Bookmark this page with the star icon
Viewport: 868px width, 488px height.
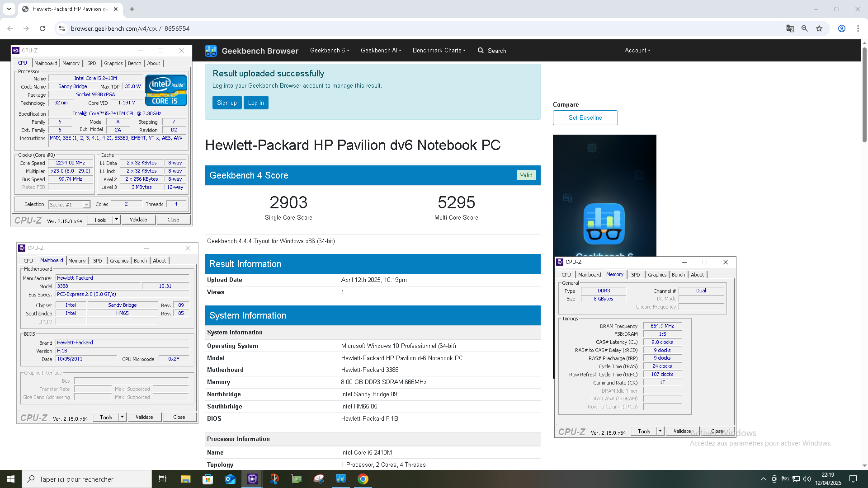pos(819,28)
